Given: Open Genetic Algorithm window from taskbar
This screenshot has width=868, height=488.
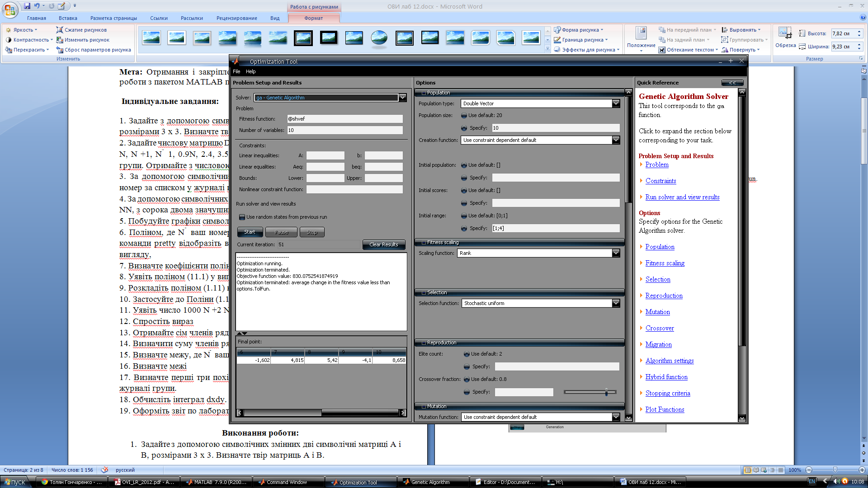Looking at the screenshot, I should click(x=433, y=482).
